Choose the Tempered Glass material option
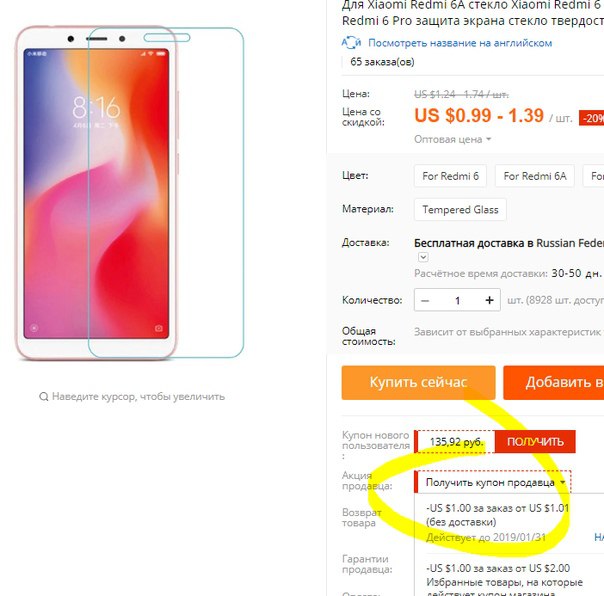 (x=460, y=210)
